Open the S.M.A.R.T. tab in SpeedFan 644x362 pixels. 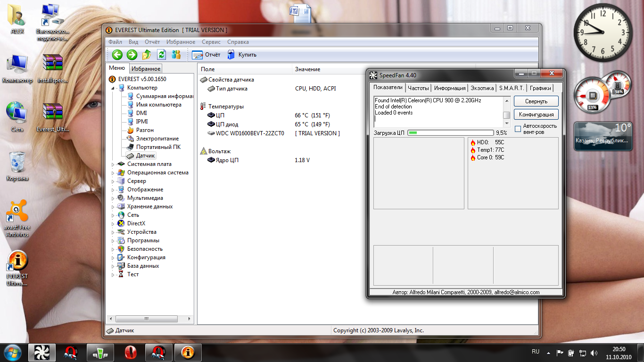512,88
